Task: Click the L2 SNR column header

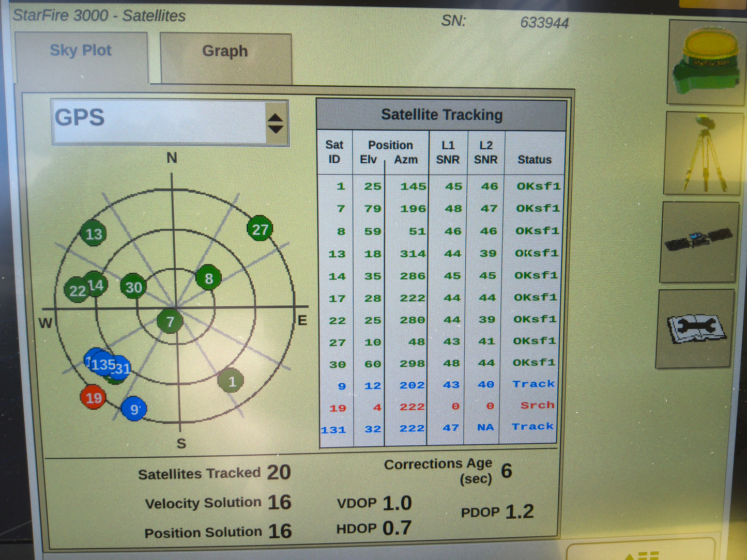Action: tap(485, 153)
